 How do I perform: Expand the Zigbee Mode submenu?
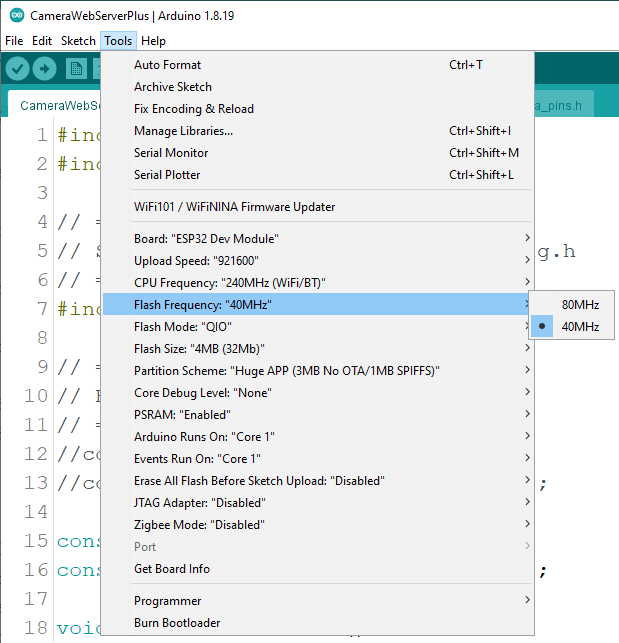point(318,525)
